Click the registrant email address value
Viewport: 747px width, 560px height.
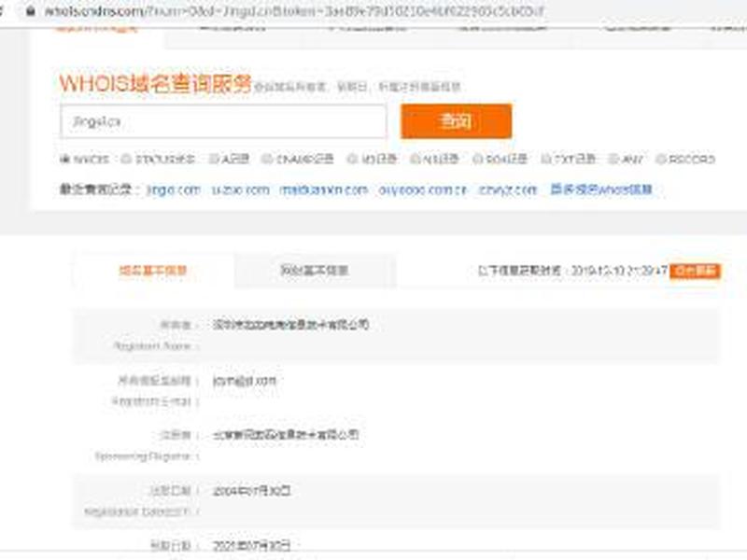coord(245,381)
